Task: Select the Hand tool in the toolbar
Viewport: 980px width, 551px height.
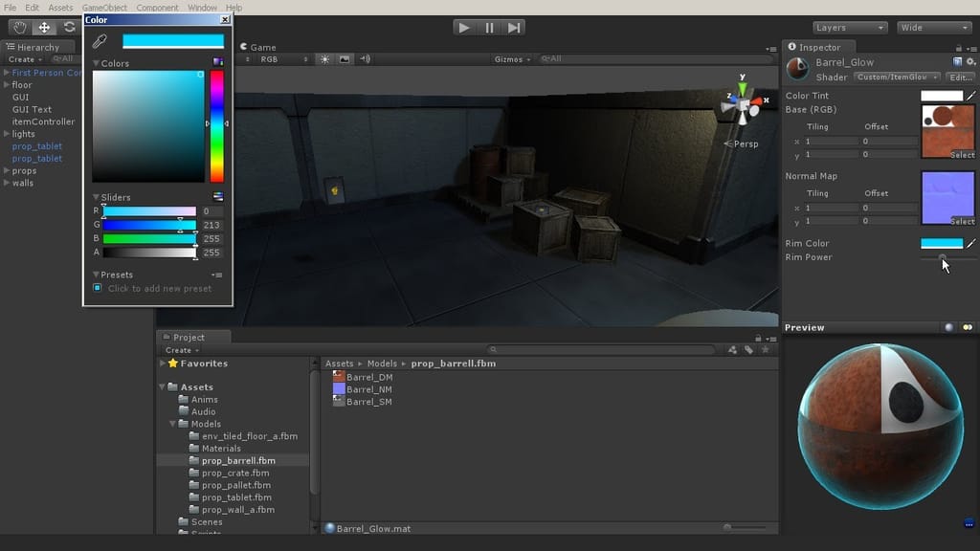Action: (19, 28)
